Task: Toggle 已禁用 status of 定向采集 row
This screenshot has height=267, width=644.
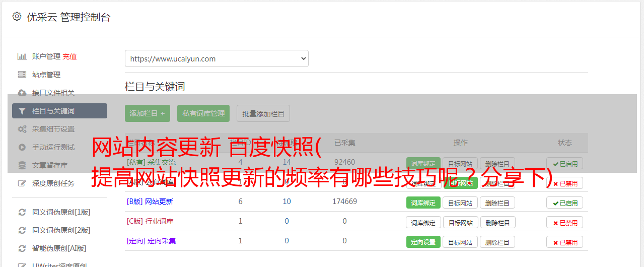Action: [565, 242]
